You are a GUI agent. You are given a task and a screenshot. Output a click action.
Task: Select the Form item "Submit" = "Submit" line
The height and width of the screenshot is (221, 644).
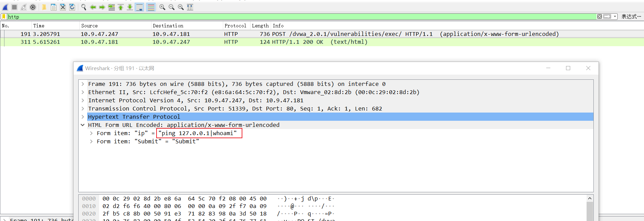pyautogui.click(x=148, y=141)
